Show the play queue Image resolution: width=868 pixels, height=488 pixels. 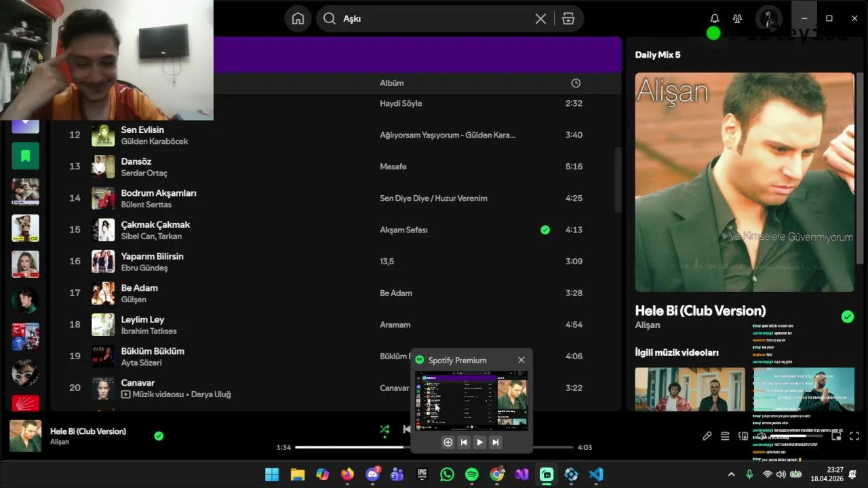[x=725, y=436]
